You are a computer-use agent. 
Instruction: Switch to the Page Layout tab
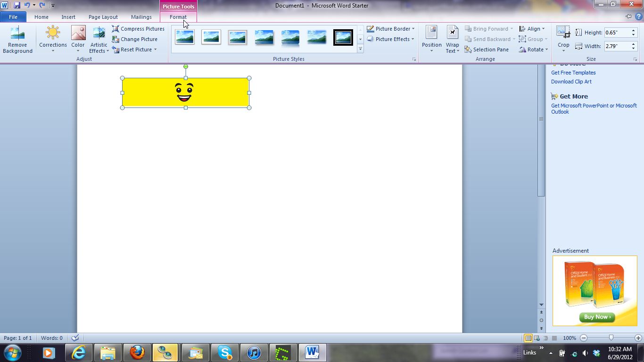103,17
